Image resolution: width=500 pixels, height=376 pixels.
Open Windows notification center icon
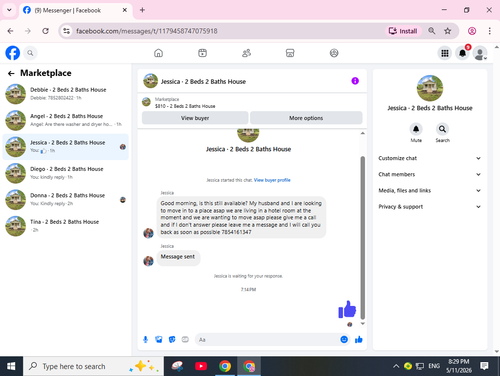[x=484, y=366]
